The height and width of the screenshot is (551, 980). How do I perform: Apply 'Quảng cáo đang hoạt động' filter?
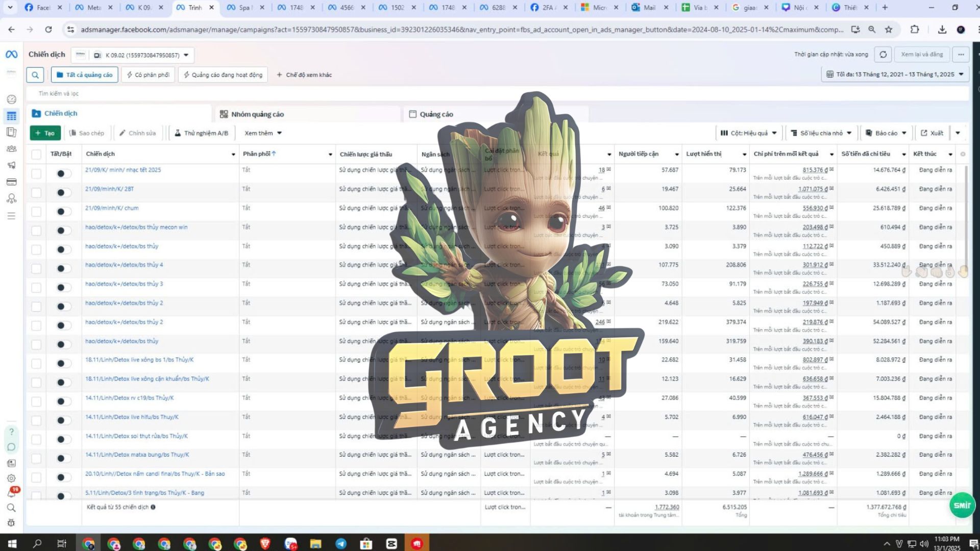click(223, 75)
